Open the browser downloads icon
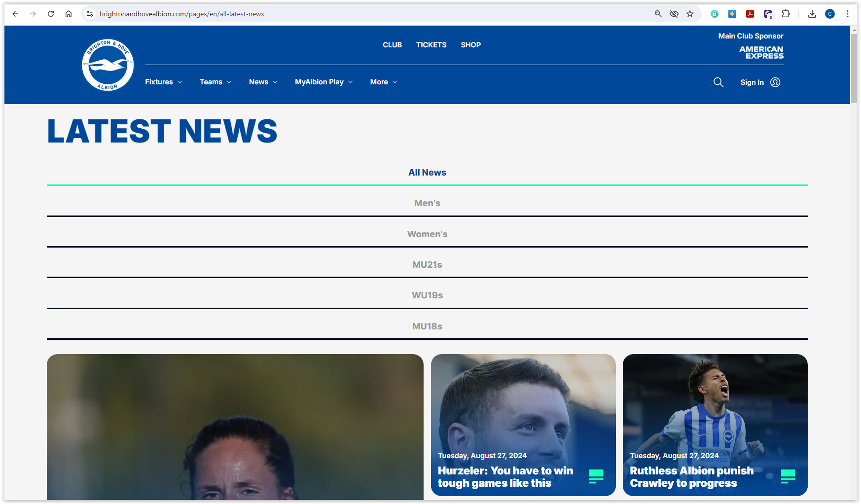This screenshot has width=861, height=504. (x=812, y=14)
